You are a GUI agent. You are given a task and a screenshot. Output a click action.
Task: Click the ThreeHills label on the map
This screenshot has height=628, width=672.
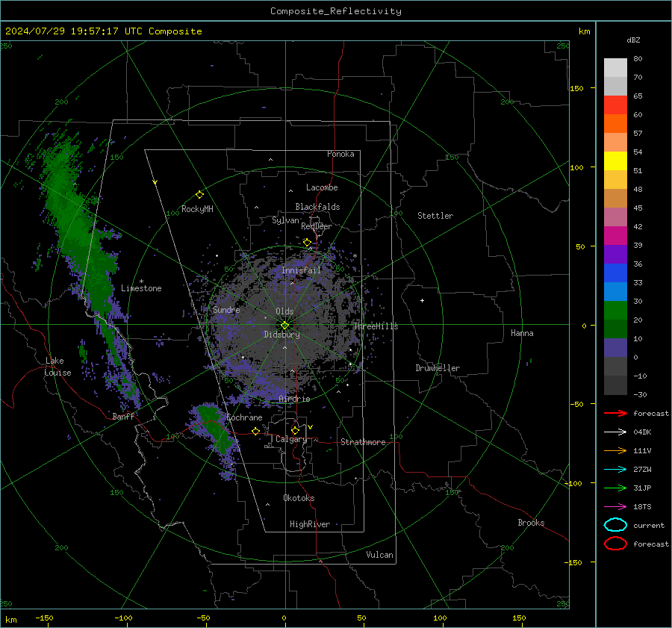pos(376,326)
